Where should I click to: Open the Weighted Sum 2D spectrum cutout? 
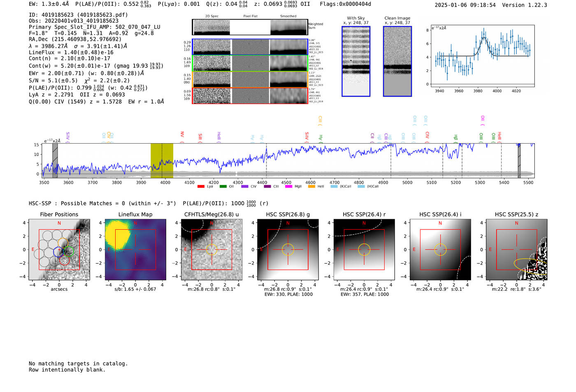pos(250,27)
